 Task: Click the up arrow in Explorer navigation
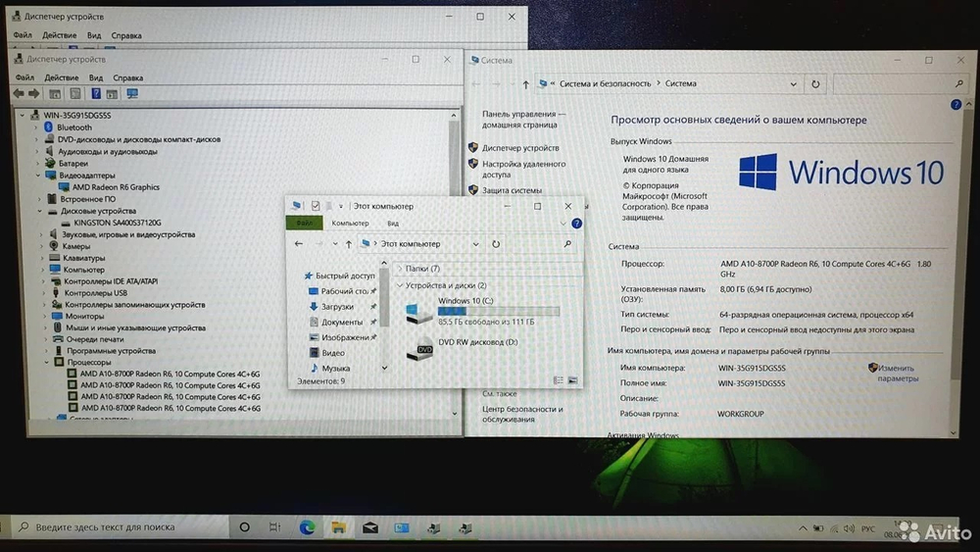[348, 244]
